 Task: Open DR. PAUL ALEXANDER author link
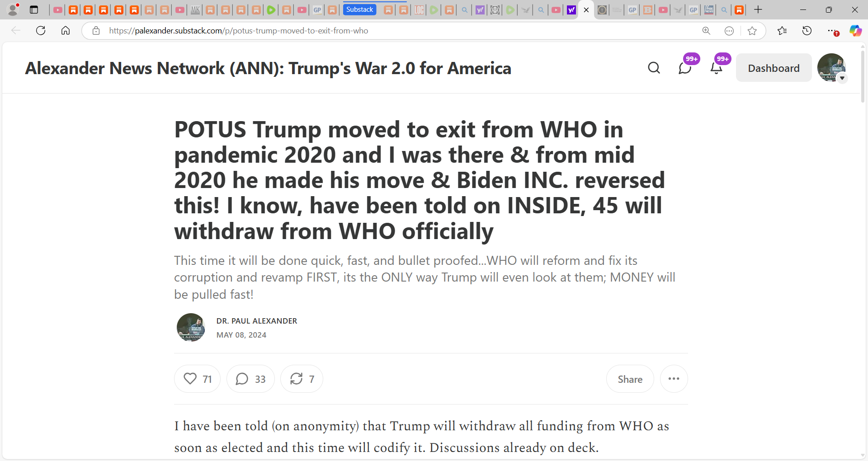(x=256, y=321)
